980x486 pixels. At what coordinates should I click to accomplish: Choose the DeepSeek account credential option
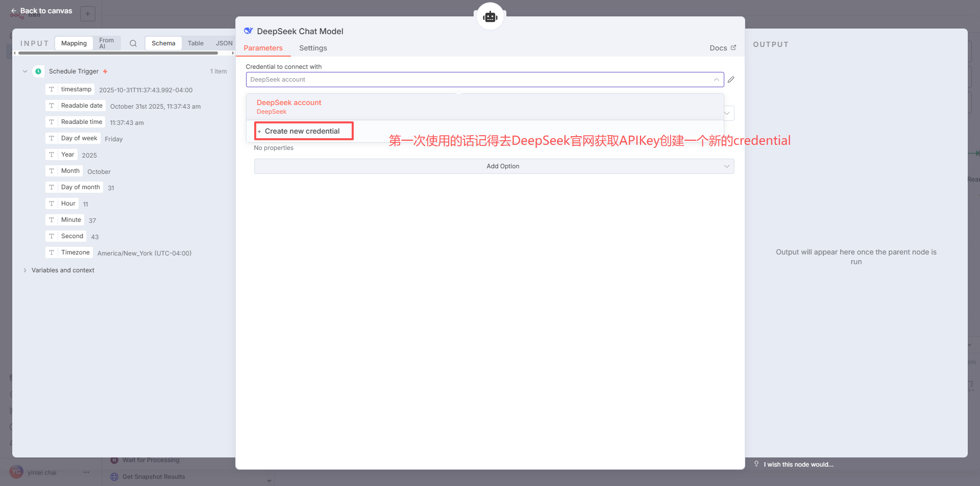coord(485,107)
